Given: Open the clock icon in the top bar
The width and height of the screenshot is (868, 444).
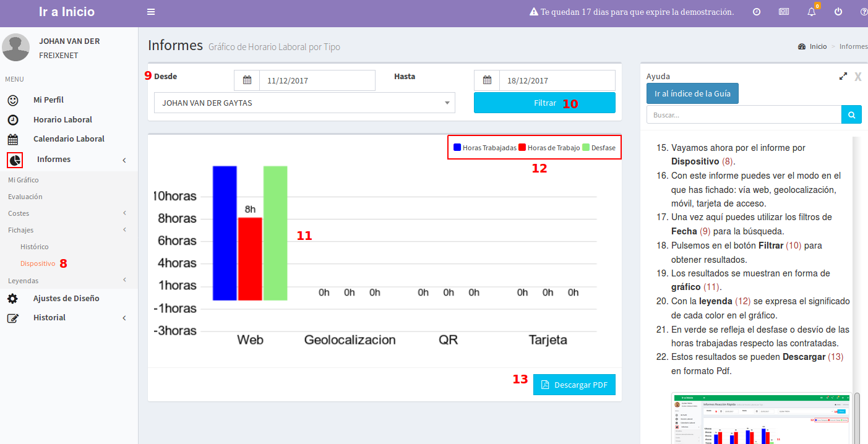Looking at the screenshot, I should [757, 12].
